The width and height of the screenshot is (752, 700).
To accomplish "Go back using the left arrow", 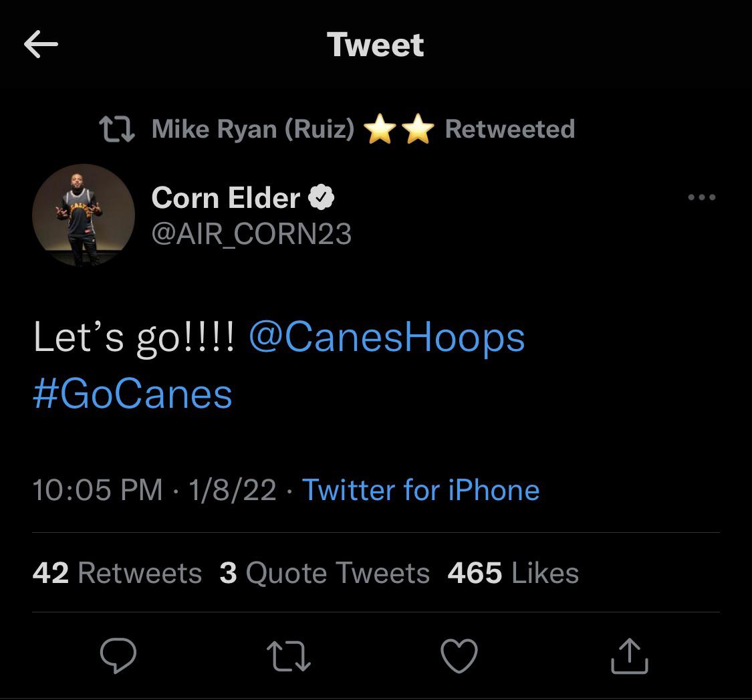I will pyautogui.click(x=41, y=45).
